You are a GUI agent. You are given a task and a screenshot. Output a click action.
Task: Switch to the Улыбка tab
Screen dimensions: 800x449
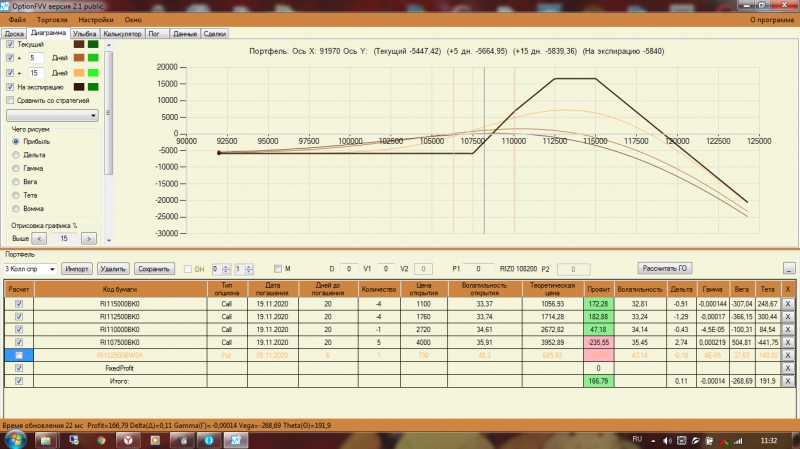85,34
